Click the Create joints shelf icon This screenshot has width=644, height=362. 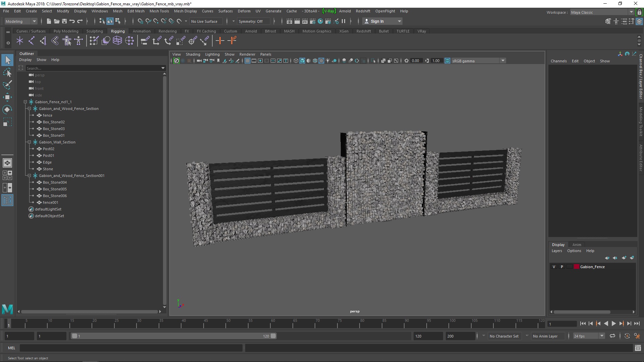point(31,41)
